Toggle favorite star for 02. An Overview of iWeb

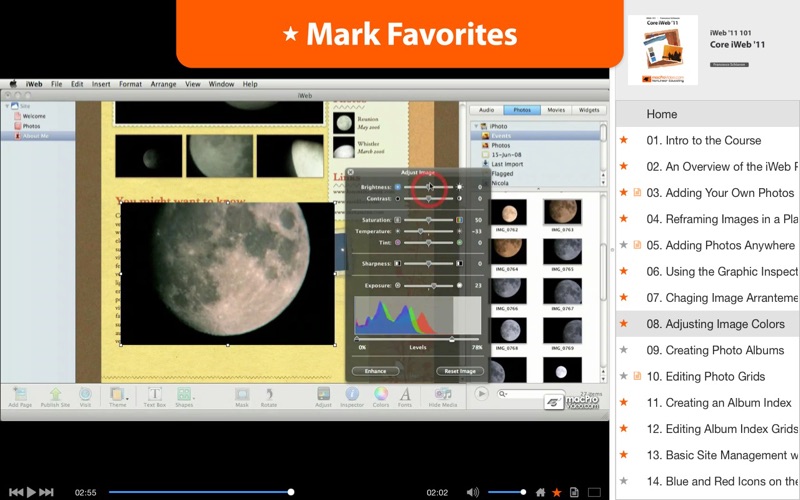click(x=623, y=166)
